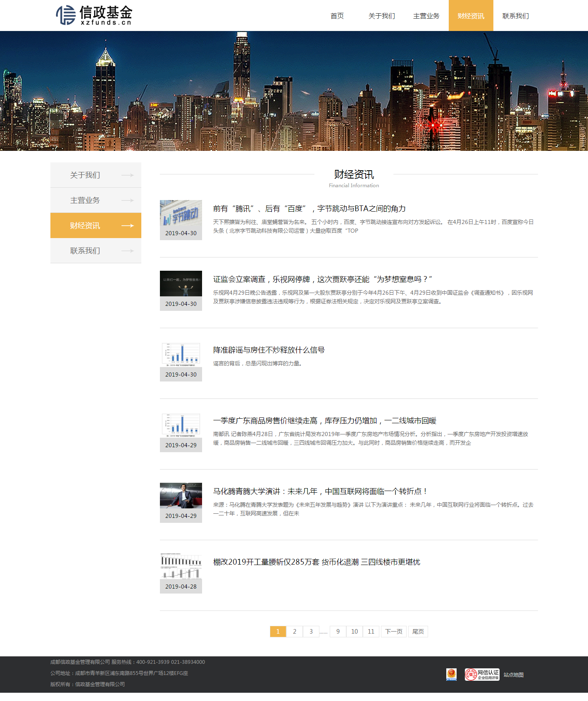Click the police registration badge icon in footer
This screenshot has width=588, height=701.
pos(451,675)
